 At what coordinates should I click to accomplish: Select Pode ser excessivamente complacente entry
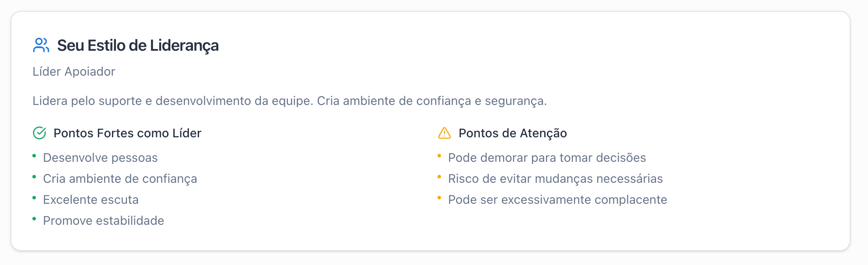click(x=557, y=200)
